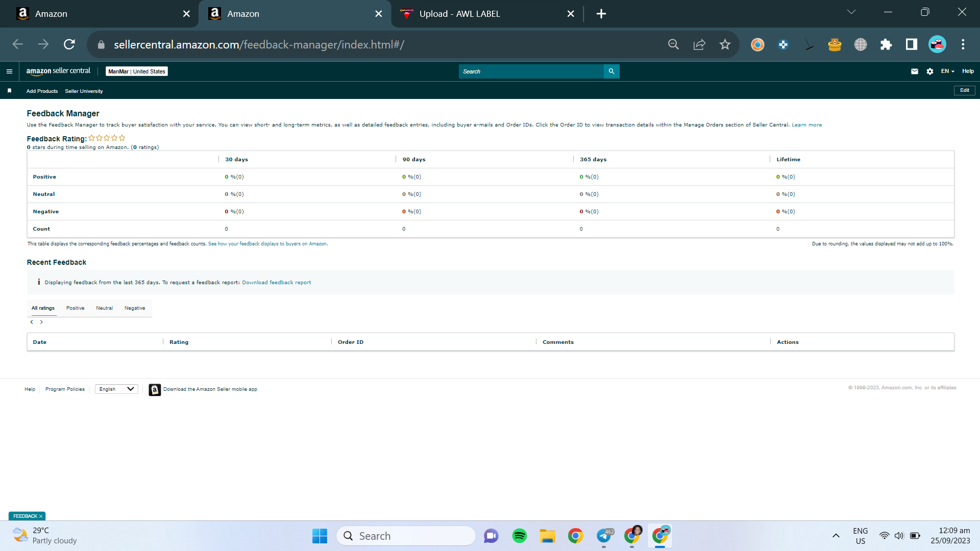This screenshot has width=980, height=551.
Task: Click the amazon seller central logo
Action: coord(58,71)
